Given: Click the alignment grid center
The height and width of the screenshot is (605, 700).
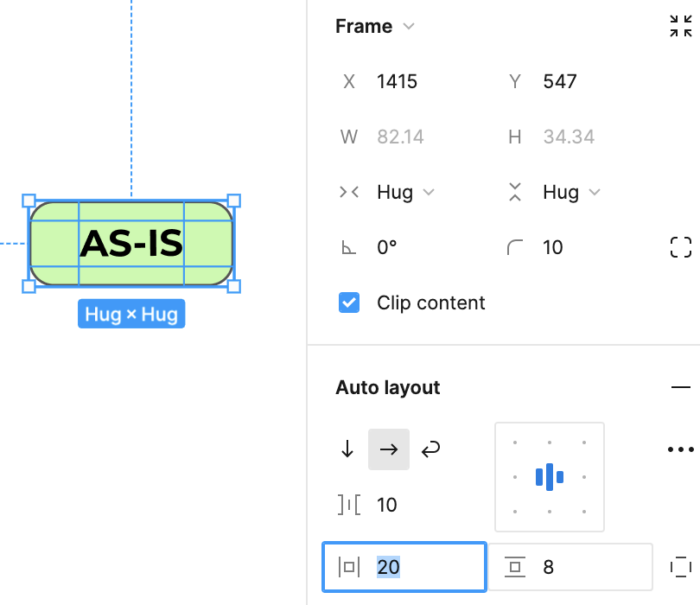Looking at the screenshot, I should [550, 476].
